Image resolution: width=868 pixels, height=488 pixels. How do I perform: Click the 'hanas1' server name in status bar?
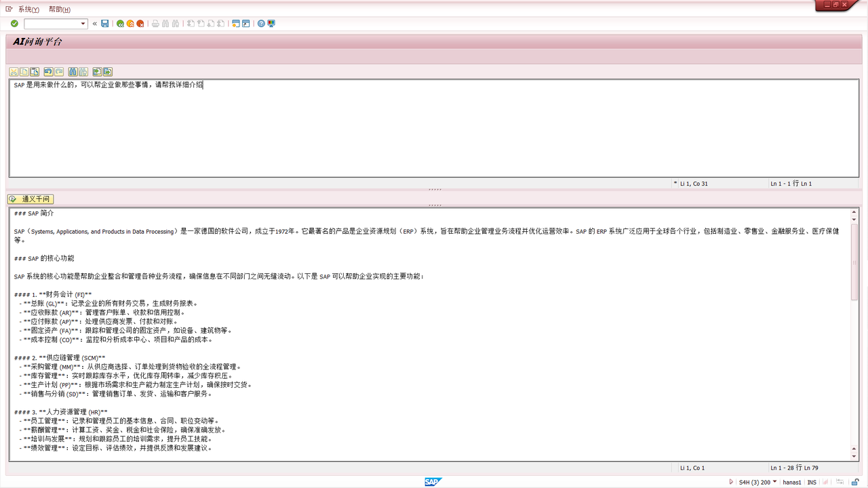(x=792, y=482)
